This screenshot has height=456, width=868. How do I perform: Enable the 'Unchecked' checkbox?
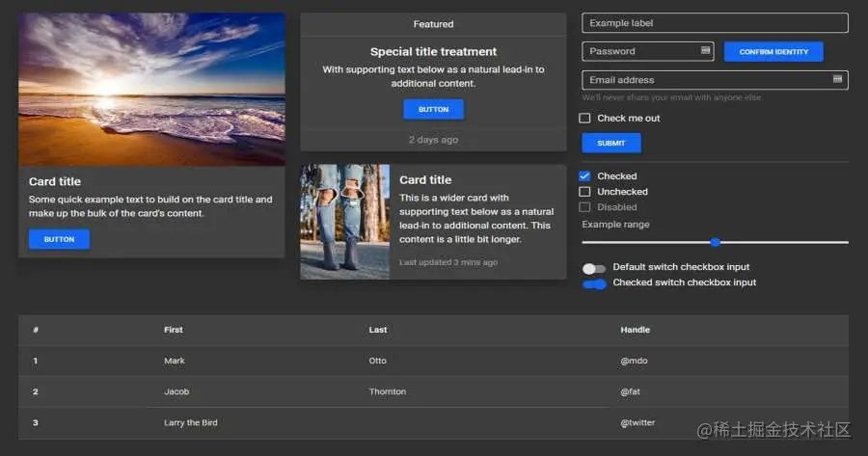coord(584,192)
